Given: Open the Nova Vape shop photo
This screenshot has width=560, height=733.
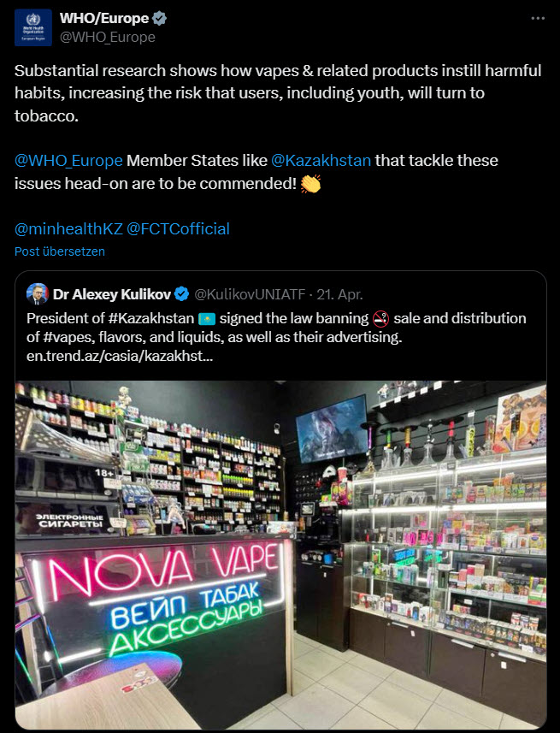Looking at the screenshot, I should (281, 555).
